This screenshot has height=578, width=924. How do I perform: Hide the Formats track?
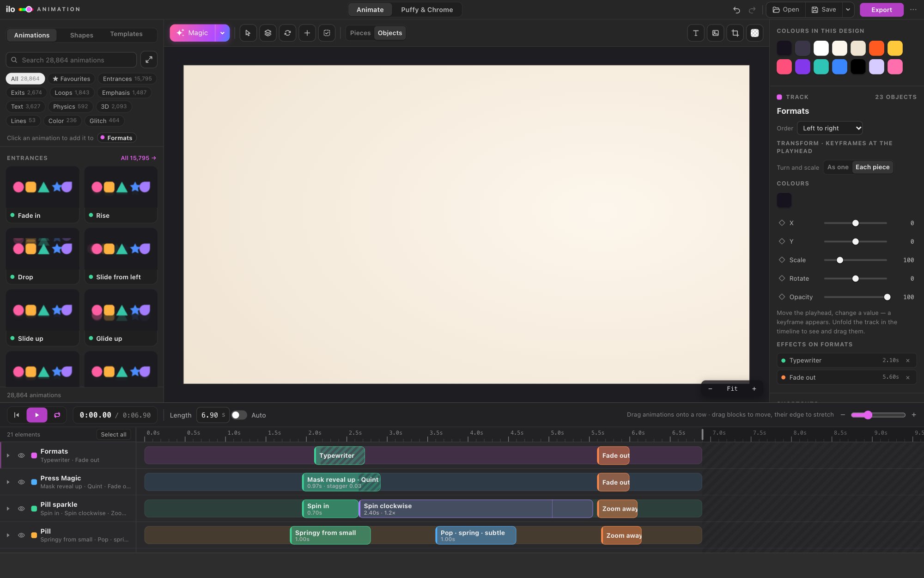pyautogui.click(x=21, y=455)
